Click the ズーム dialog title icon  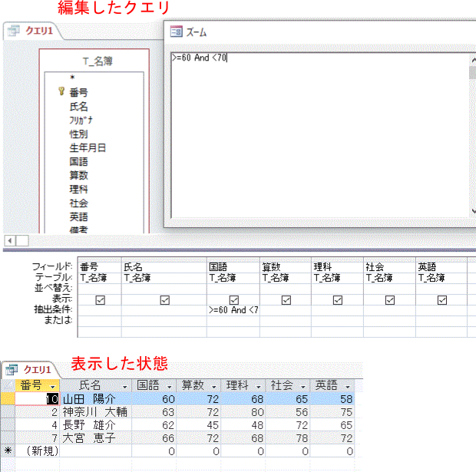tap(177, 31)
